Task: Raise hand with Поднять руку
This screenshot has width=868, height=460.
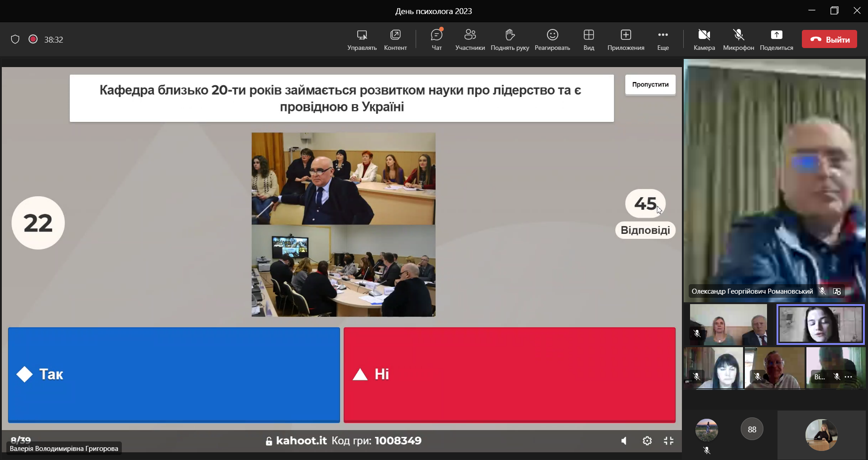Action: 510,40
